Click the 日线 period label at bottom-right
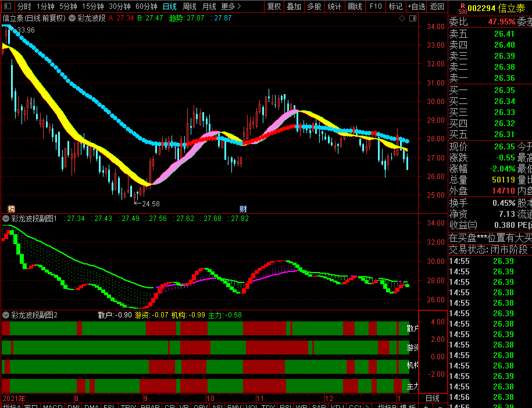 click(432, 398)
